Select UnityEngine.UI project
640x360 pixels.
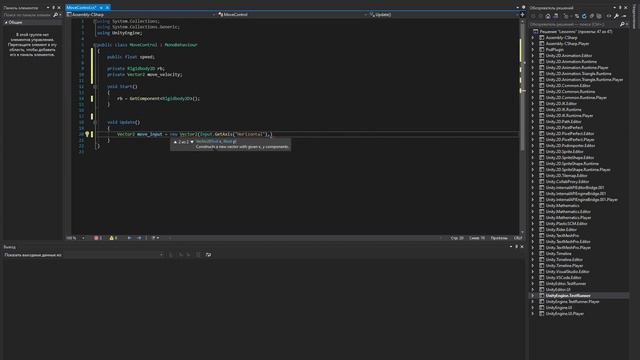(559, 308)
